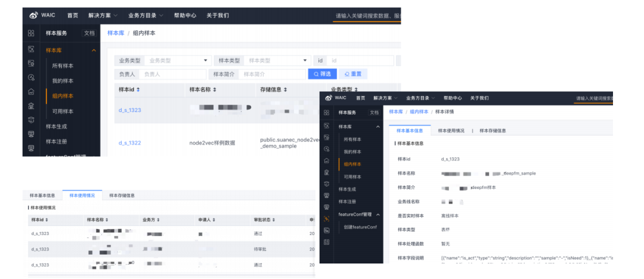Collapse the featureConf管理 group in the detail window

[378, 215]
